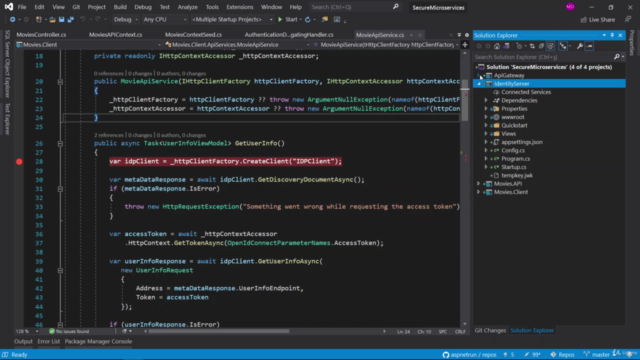The image size is (640, 360).
Task: Expand the ApiGateway project node
Action: click(x=479, y=76)
